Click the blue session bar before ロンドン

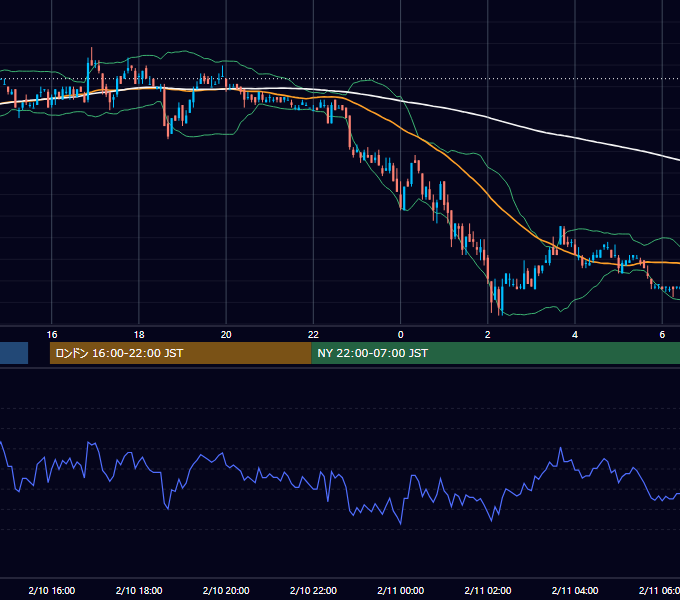point(14,353)
